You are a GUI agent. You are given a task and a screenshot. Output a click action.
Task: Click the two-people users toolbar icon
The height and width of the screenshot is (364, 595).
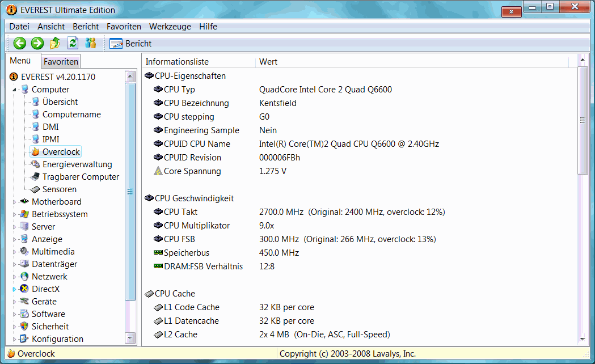pos(90,43)
